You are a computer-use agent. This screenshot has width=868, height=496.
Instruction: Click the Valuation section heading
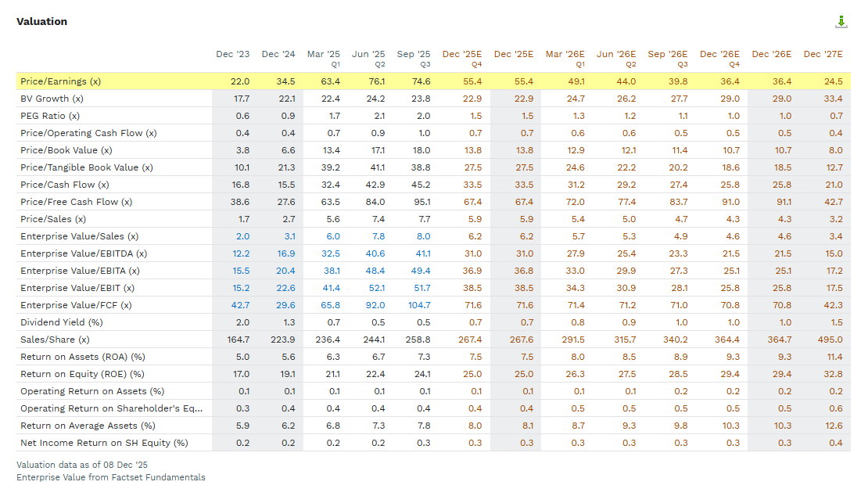click(41, 21)
